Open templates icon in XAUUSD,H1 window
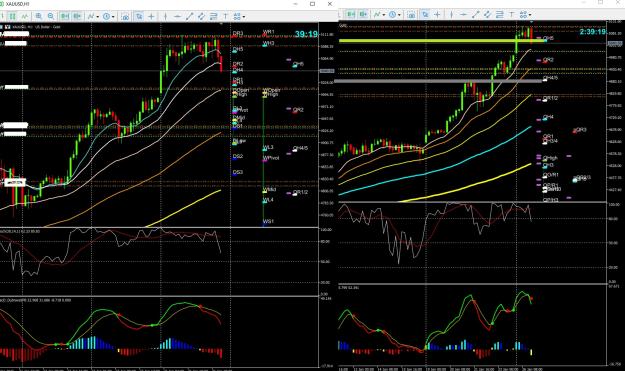 pos(125,17)
